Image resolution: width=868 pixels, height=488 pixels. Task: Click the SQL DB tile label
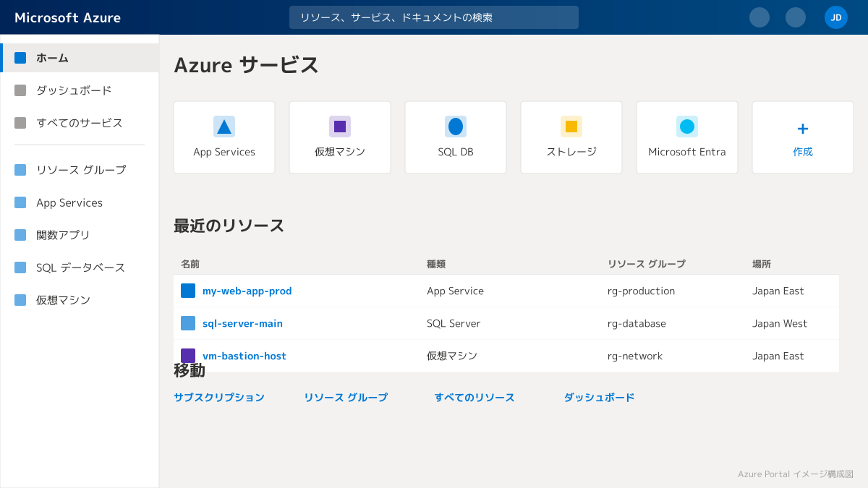click(x=456, y=152)
